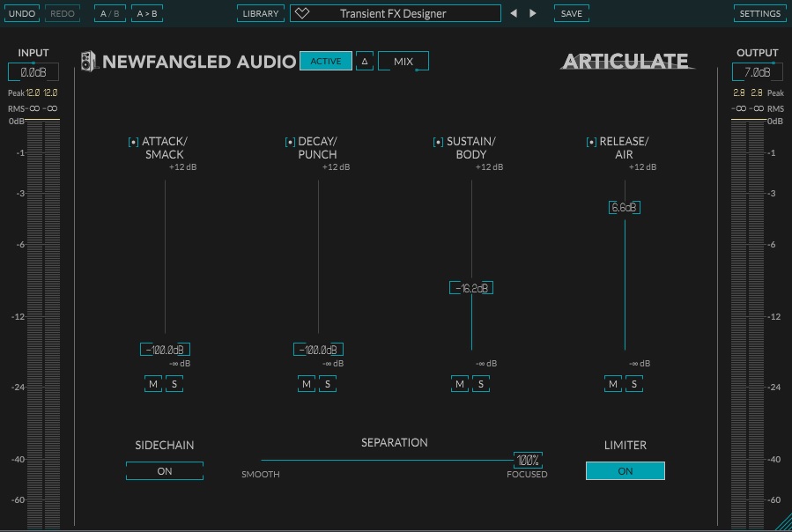This screenshot has height=532, width=792.
Task: Click the link icon beside Sustain/Body
Action: point(438,142)
